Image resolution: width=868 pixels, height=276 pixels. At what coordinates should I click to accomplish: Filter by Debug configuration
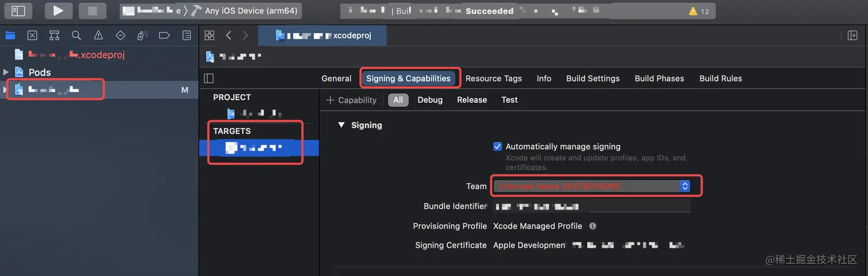(430, 100)
